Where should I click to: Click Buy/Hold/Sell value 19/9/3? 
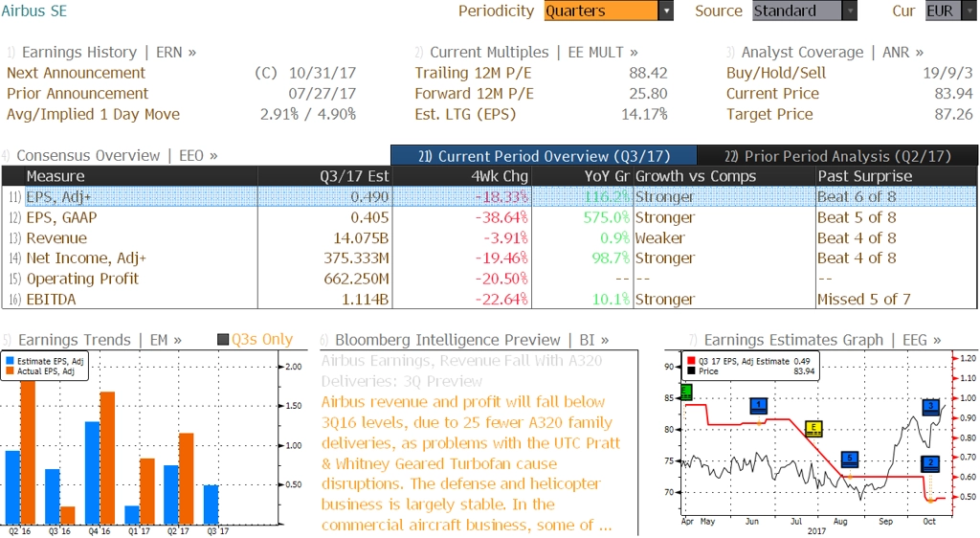[948, 73]
